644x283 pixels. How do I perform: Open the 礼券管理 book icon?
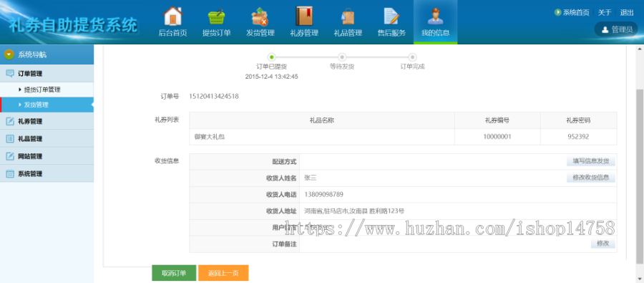304,16
